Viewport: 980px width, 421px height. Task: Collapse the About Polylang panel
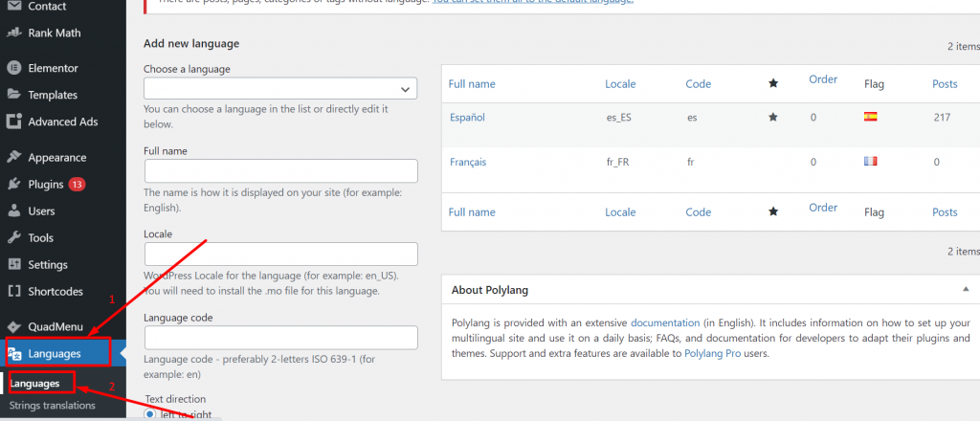pyautogui.click(x=967, y=291)
